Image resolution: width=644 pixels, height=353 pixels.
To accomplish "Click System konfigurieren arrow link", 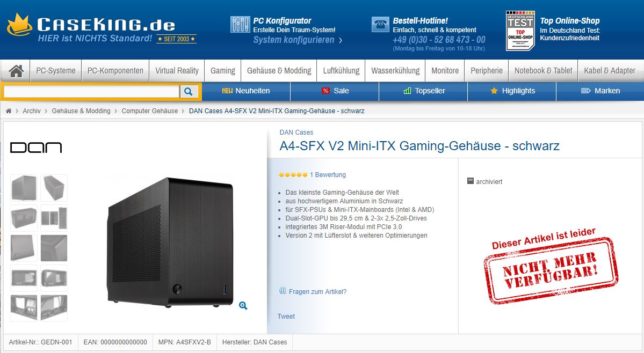I will click(x=298, y=40).
